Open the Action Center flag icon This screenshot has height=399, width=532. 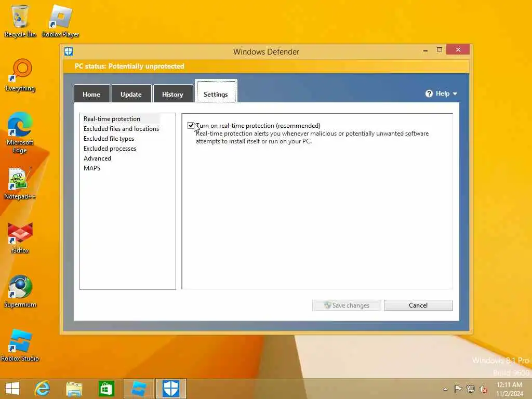point(458,389)
